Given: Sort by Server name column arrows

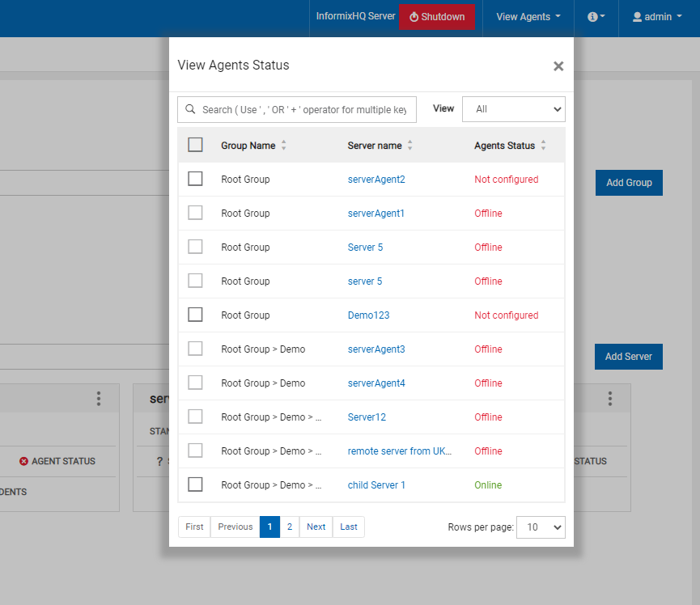Looking at the screenshot, I should pyautogui.click(x=409, y=146).
